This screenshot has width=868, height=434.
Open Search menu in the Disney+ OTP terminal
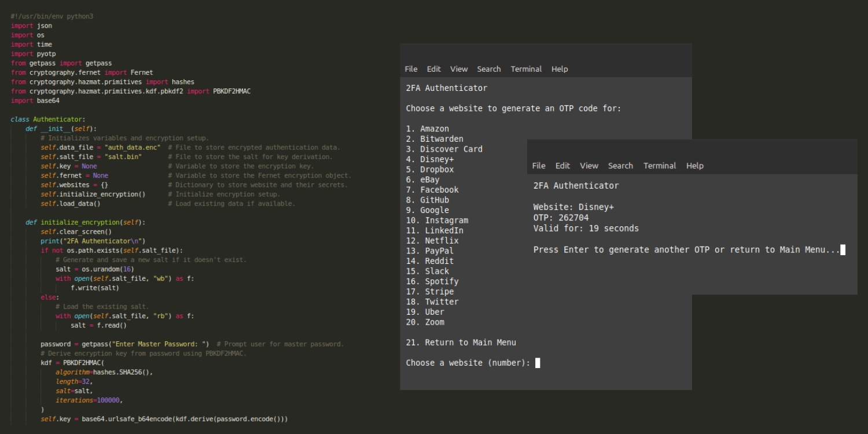pyautogui.click(x=620, y=165)
